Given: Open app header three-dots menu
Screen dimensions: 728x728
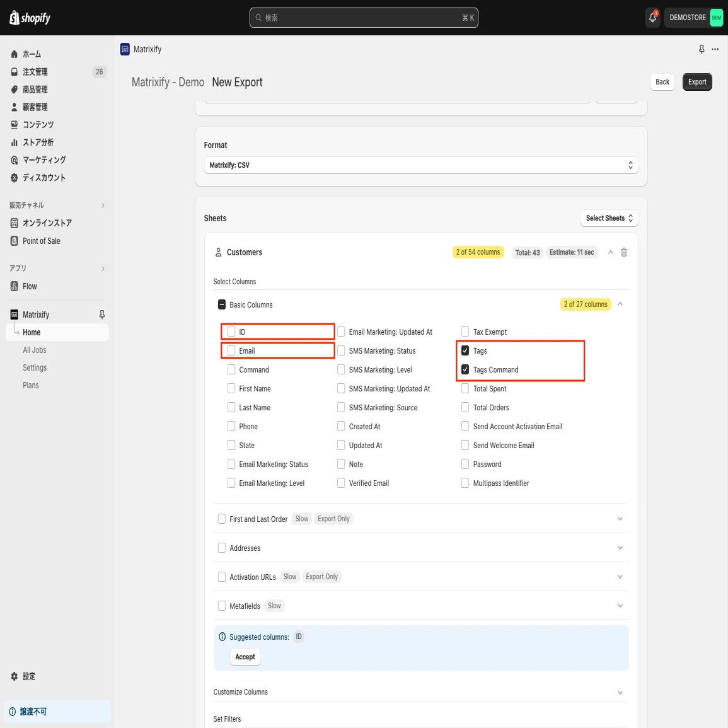Looking at the screenshot, I should [x=715, y=49].
